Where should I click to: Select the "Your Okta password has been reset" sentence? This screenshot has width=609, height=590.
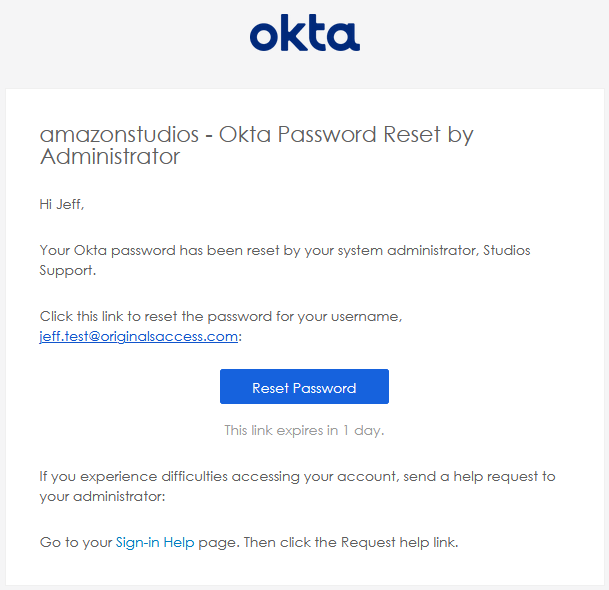pos(285,260)
